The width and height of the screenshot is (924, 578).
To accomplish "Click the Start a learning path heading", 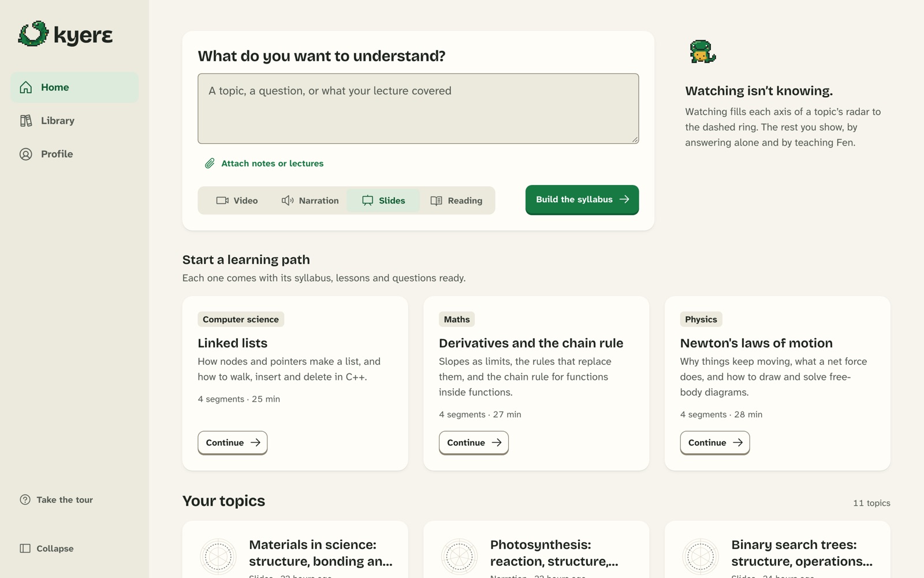I will [x=246, y=260].
